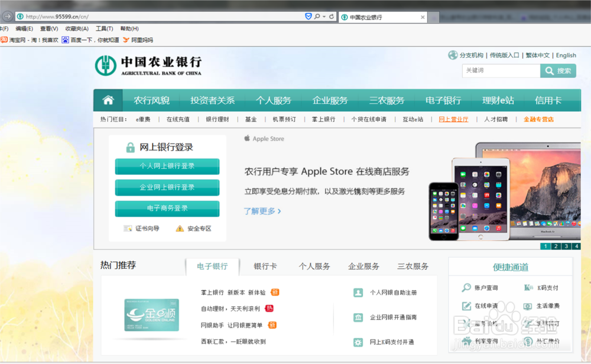The width and height of the screenshot is (591, 364).
Task: Click the magnifier search icon in address bar
Action: (317, 16)
